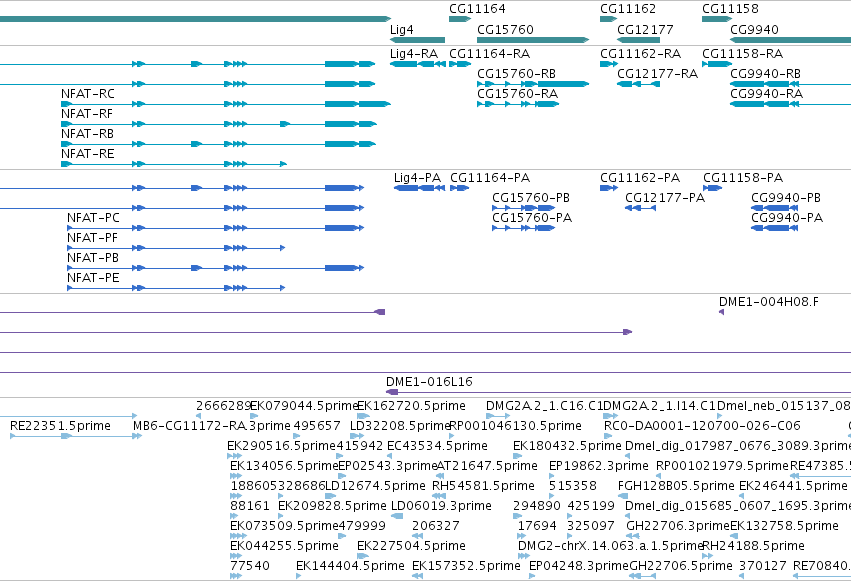Select the CG15760-RB transcript
Image resolution: width=851 pixels, height=581 pixels.
533,84
